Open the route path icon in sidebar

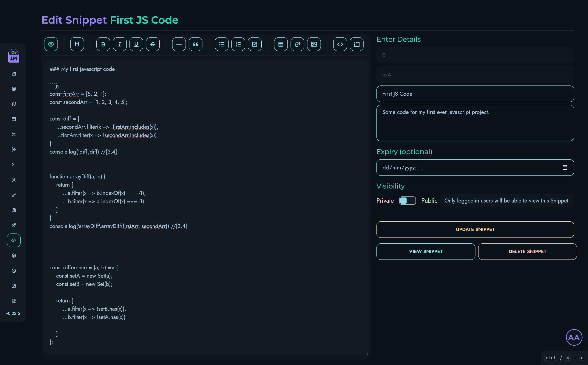coord(14,104)
